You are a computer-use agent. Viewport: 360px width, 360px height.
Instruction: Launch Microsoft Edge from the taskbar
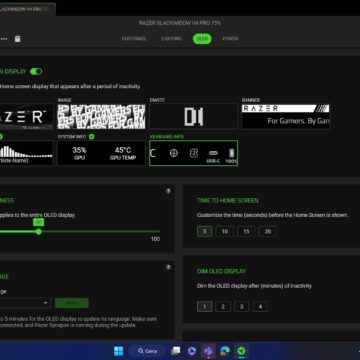pyautogui.click(x=225, y=351)
